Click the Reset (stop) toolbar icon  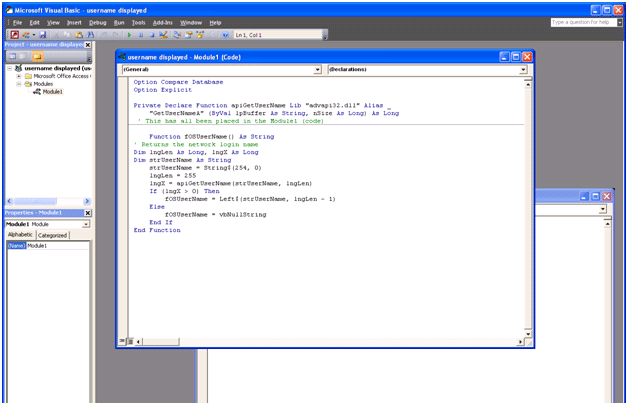(x=151, y=35)
